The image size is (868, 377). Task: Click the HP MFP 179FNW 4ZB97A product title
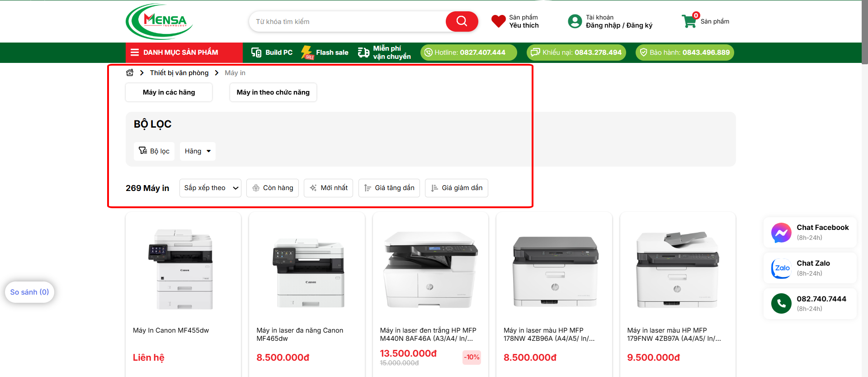(674, 334)
